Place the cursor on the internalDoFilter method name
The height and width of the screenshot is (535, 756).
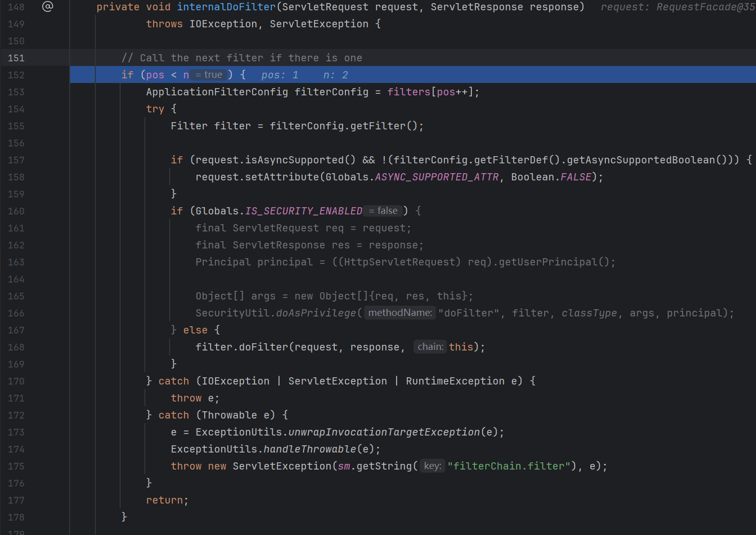[226, 7]
